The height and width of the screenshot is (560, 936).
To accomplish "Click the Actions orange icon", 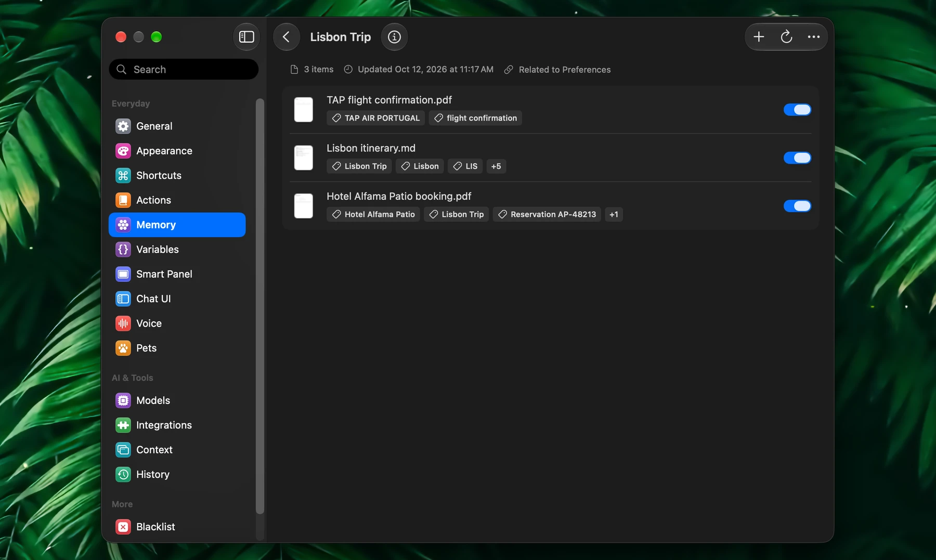I will (x=123, y=200).
